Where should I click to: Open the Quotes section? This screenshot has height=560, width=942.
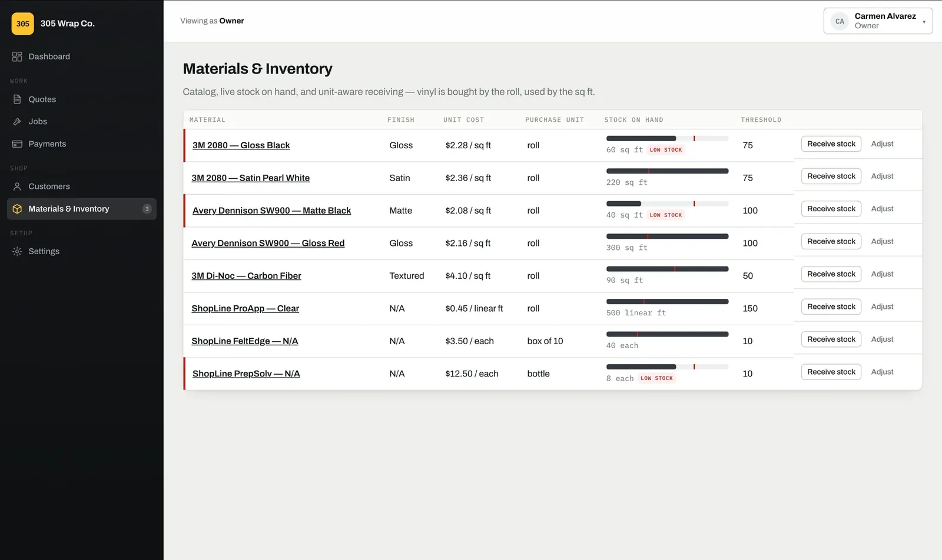pos(82,99)
